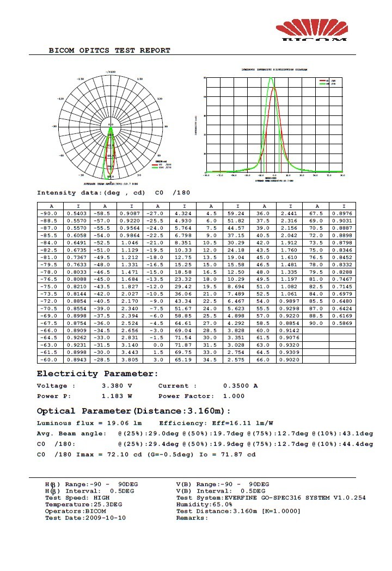
Task: Select 'Test Speed: HIGH' in footer
Action: pyautogui.click(x=77, y=498)
